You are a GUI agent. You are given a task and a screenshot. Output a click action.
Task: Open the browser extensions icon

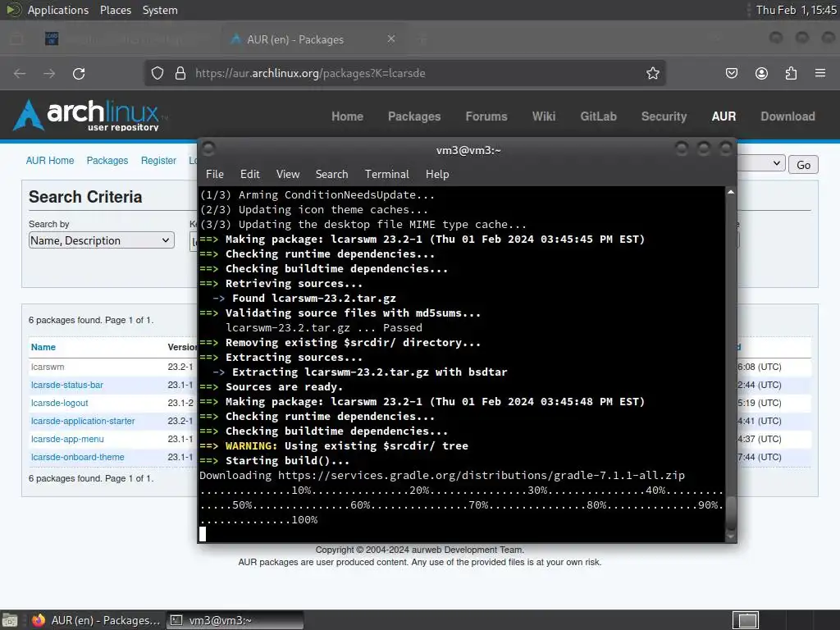791,73
